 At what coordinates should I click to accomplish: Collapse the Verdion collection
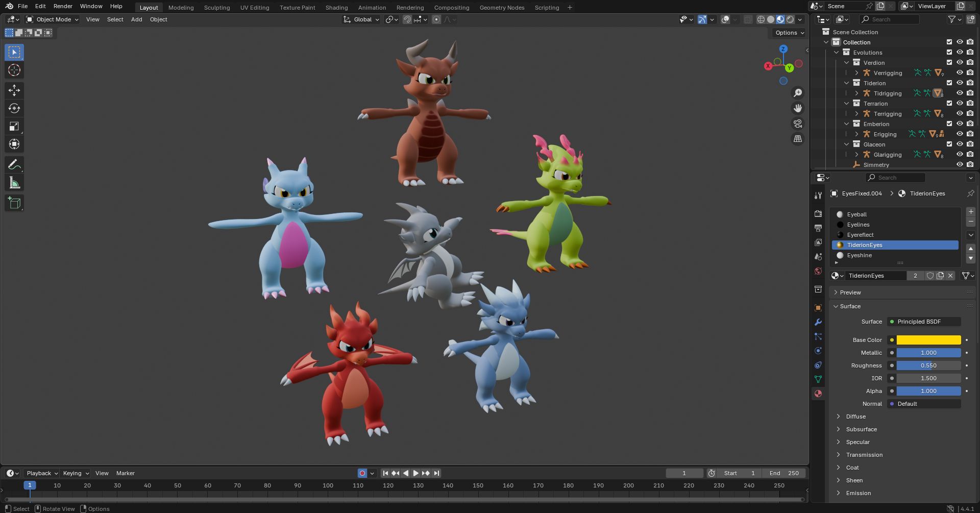[x=846, y=63]
